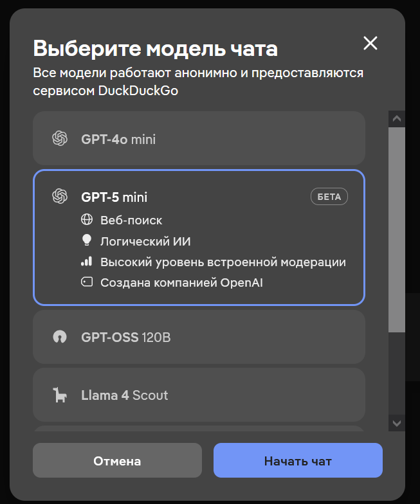
Task: Click the OpenAI logo beside GPT-4o mini
Action: point(60,138)
